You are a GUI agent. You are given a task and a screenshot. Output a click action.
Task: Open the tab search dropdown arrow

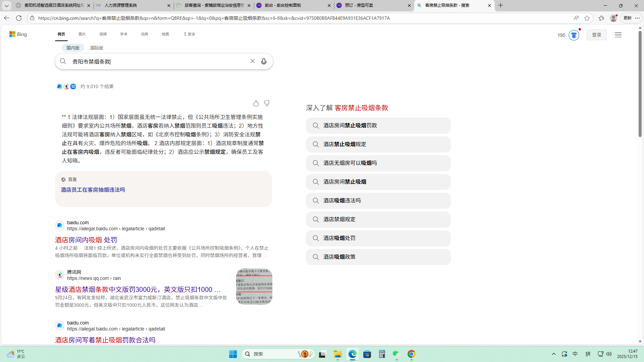click(6, 5)
